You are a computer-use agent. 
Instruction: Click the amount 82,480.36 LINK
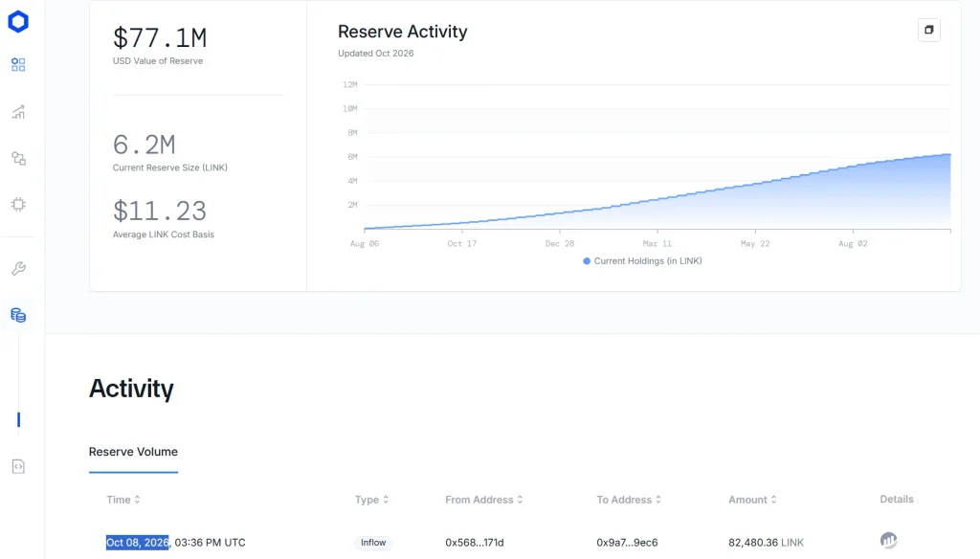766,543
